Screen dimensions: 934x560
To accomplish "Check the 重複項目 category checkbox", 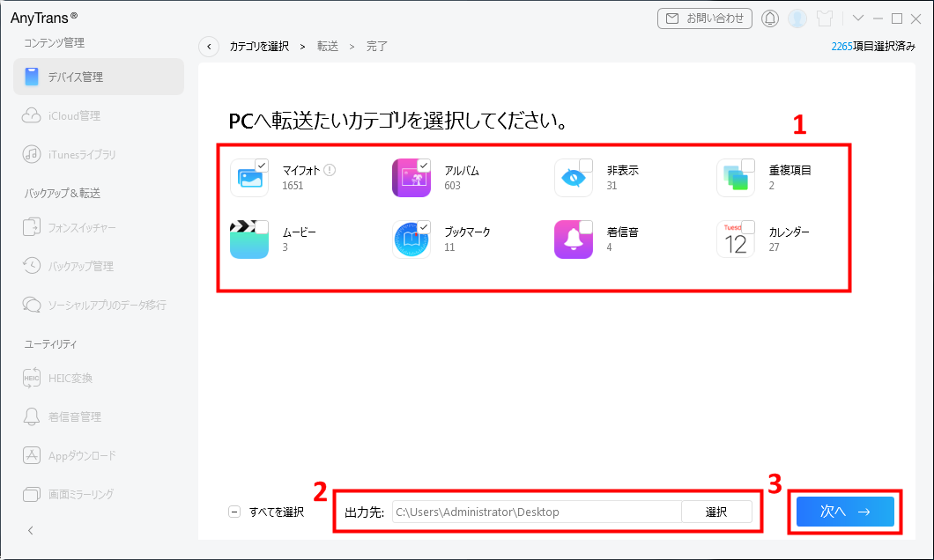I will coord(747,164).
